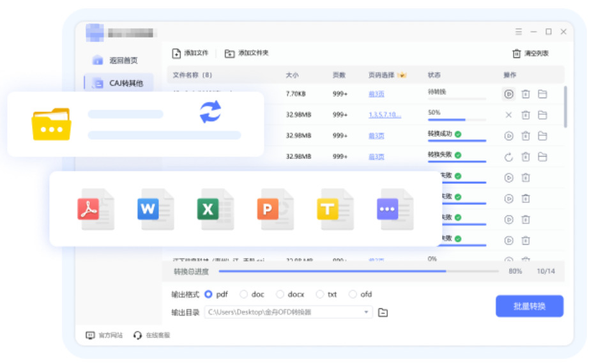601x364 pixels.
Task: Click the orange PowerPoint file icon
Action: [x=275, y=209]
